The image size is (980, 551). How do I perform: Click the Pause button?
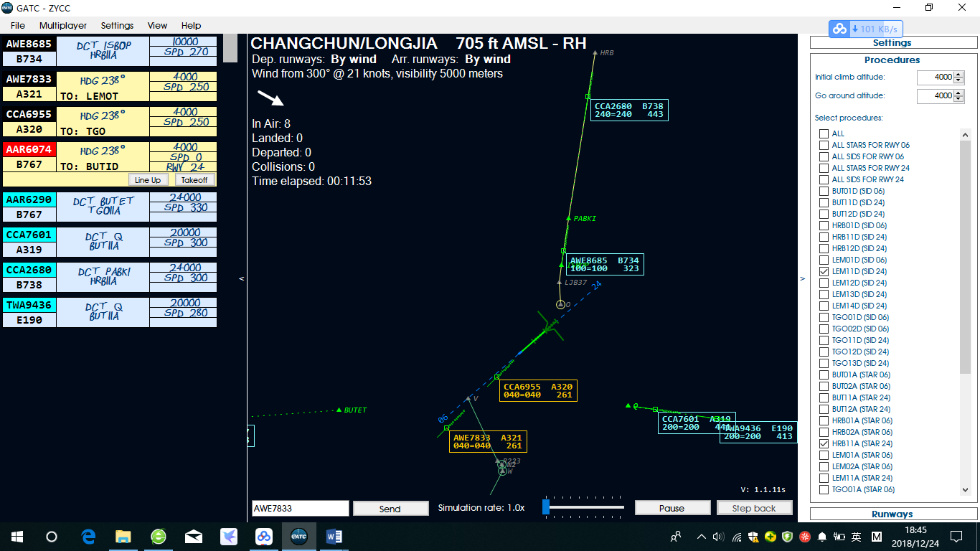tap(672, 507)
